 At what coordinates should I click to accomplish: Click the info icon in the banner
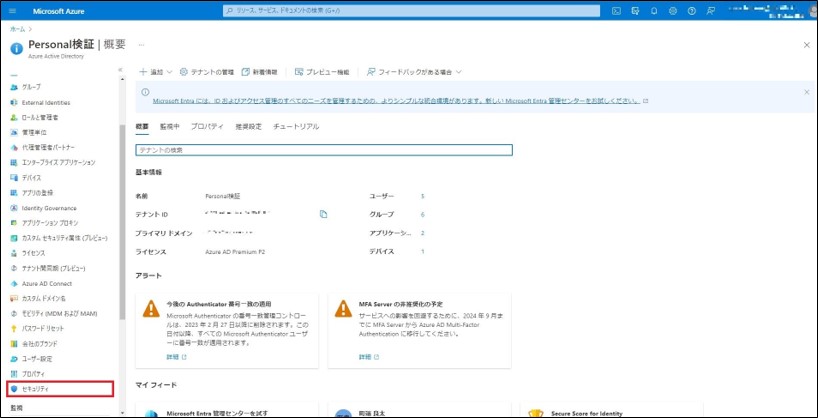[x=145, y=91]
